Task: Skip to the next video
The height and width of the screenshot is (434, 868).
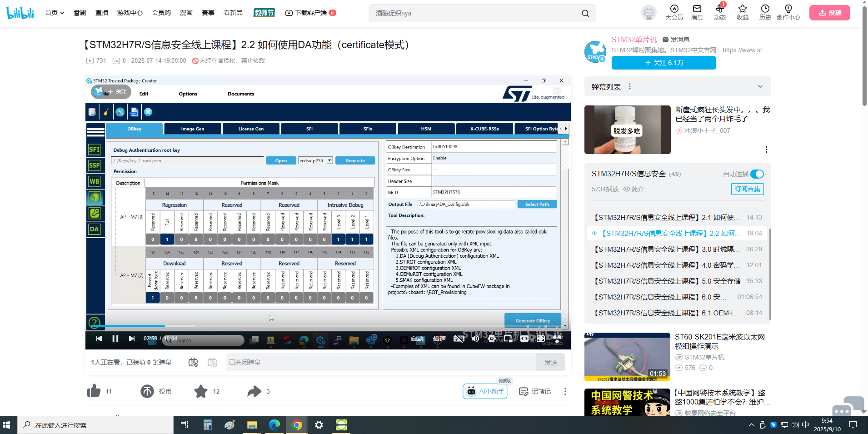Action: [x=131, y=339]
